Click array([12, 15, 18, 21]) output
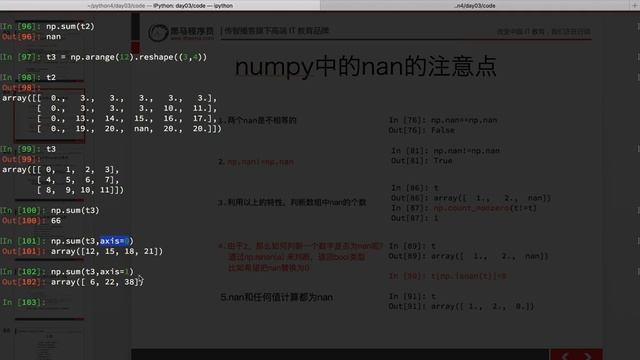 (107, 251)
